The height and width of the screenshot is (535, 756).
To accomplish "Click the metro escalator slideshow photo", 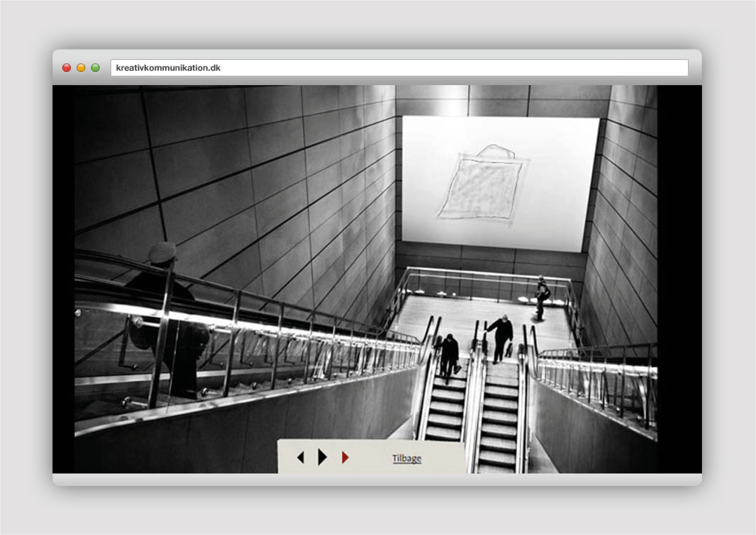I will point(366,279).
